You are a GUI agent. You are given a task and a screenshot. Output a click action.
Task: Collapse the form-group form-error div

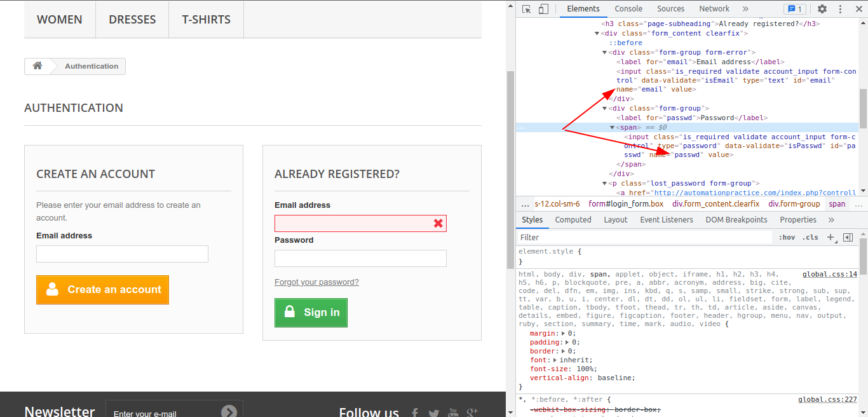(x=605, y=53)
